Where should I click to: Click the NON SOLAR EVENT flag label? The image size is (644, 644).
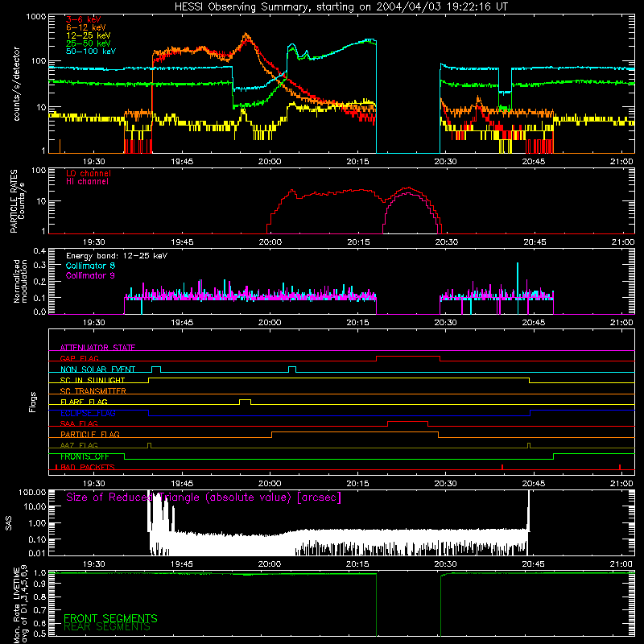tap(97, 369)
